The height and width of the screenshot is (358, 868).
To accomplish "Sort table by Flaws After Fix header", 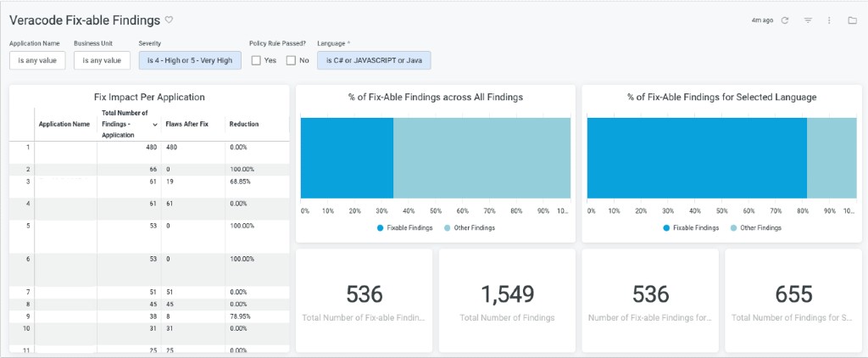I will [187, 124].
